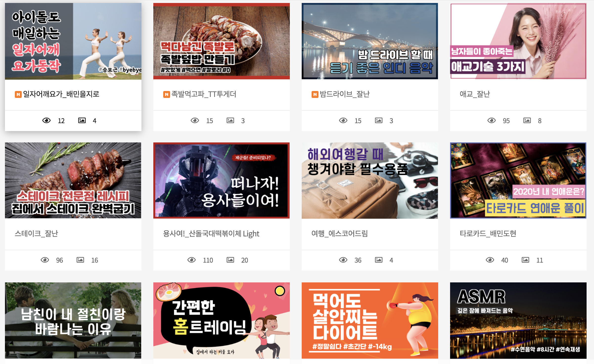This screenshot has height=364, width=594.
Task: Open the couple on bench thumbnail
Action: (73, 320)
